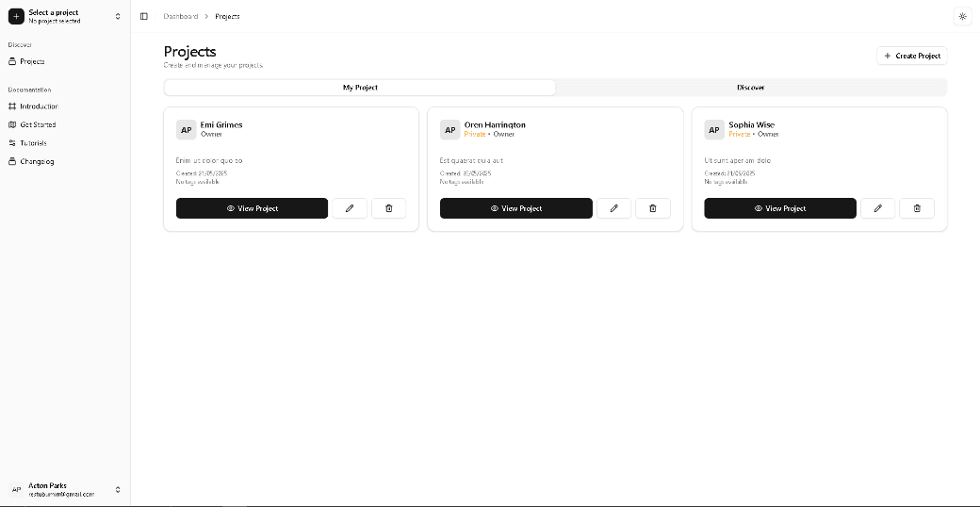Screen dimensions: 980x507
Task: Click the edit pencil icon on Emi Grimes project
Action: [350, 208]
